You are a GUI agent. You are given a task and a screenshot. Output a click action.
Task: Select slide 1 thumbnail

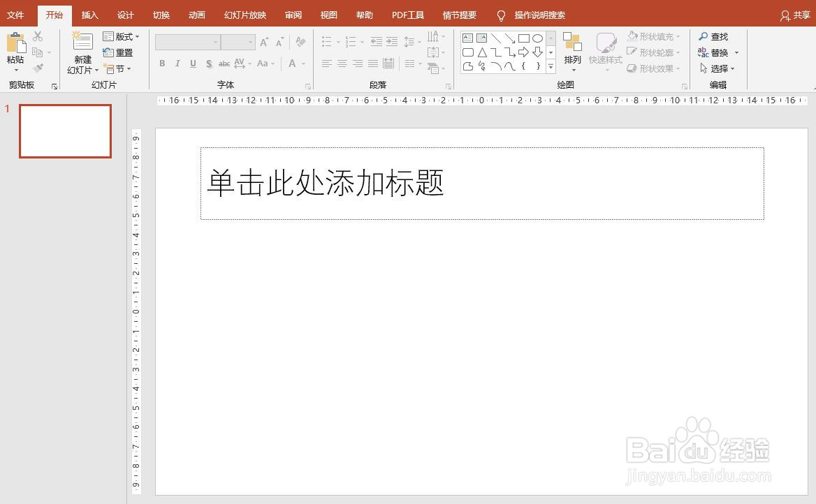(x=65, y=131)
